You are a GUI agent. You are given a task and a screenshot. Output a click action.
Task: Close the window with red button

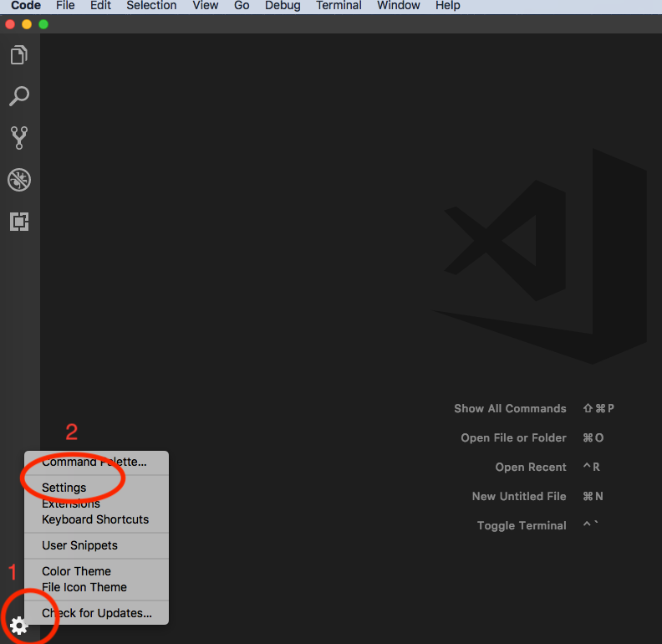tap(10, 24)
